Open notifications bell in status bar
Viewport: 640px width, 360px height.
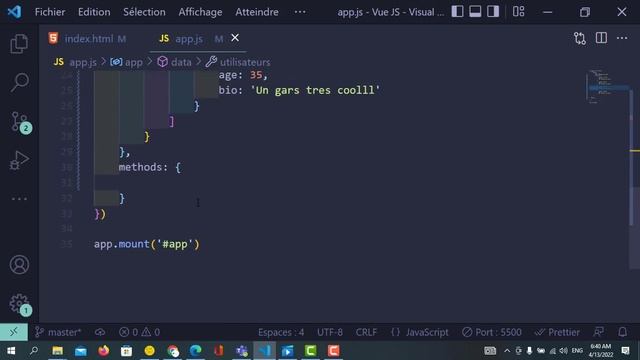pyautogui.click(x=622, y=332)
